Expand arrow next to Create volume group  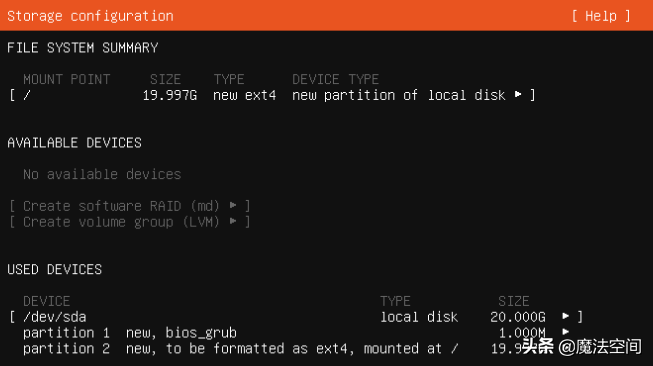(233, 221)
